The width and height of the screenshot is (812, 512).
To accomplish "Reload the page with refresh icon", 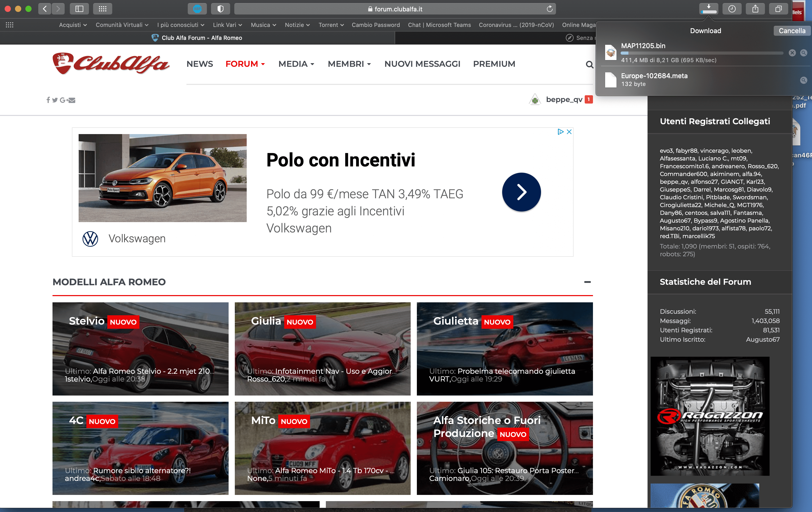I will point(550,9).
